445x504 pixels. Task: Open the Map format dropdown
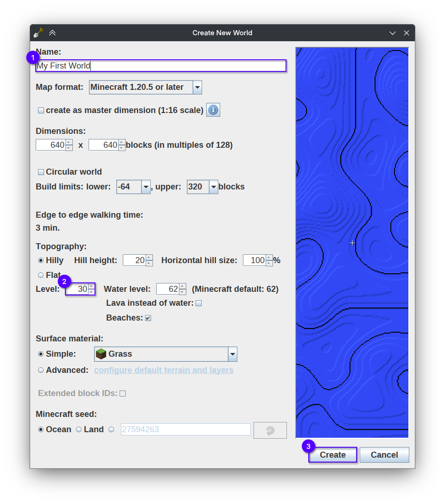(197, 87)
